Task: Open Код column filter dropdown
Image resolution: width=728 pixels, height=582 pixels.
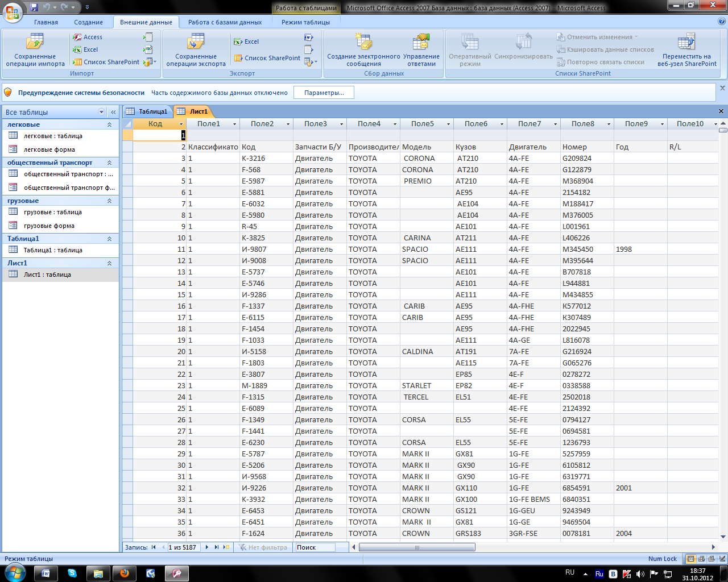Action: click(x=181, y=124)
